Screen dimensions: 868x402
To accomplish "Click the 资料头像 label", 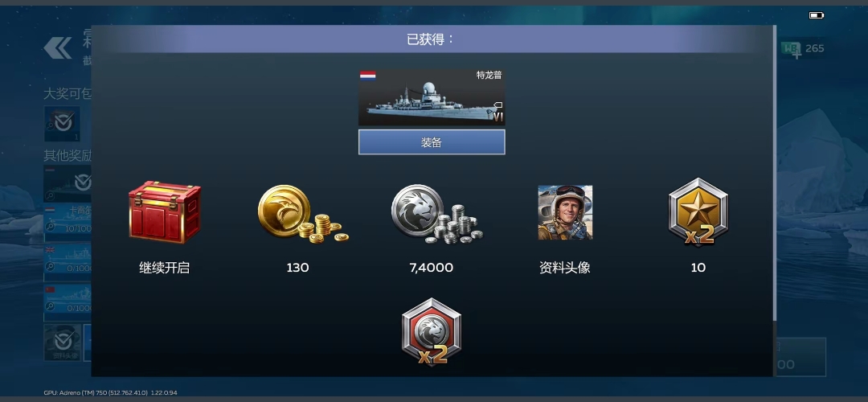I will [x=565, y=268].
